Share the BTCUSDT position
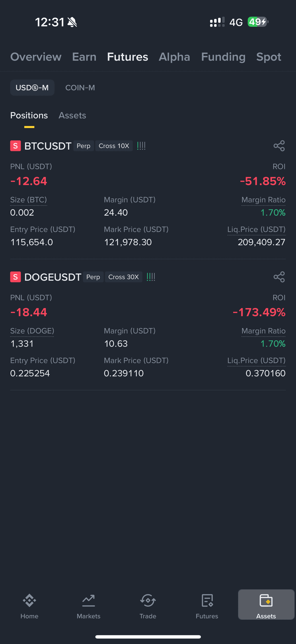 click(x=279, y=146)
